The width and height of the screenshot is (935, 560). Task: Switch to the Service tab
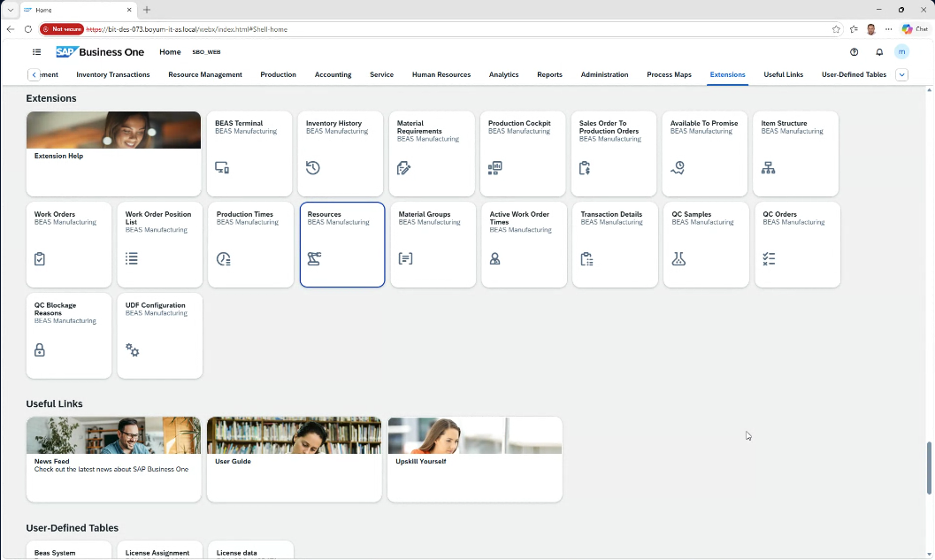381,74
